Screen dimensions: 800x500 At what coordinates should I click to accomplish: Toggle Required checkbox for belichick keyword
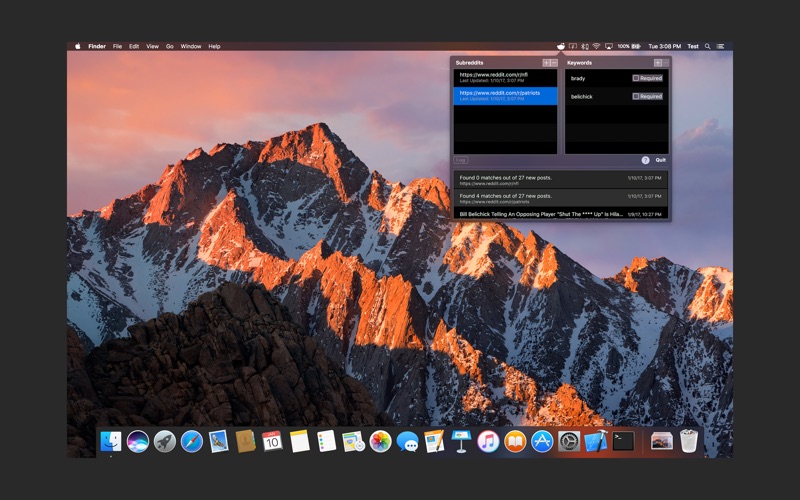click(x=636, y=97)
